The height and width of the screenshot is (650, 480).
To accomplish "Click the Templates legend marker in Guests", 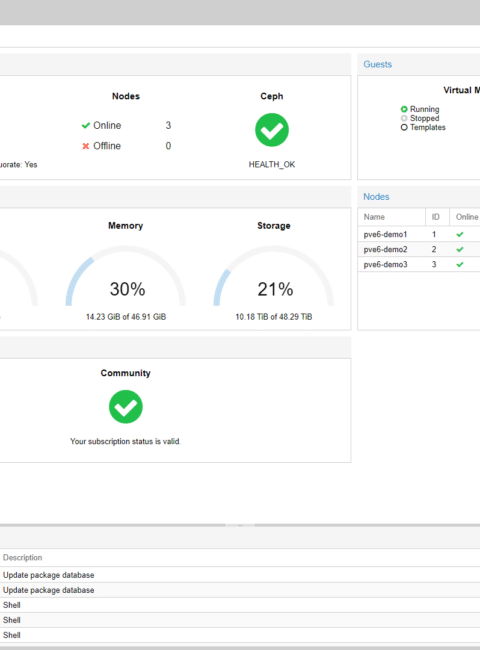I will tap(404, 127).
